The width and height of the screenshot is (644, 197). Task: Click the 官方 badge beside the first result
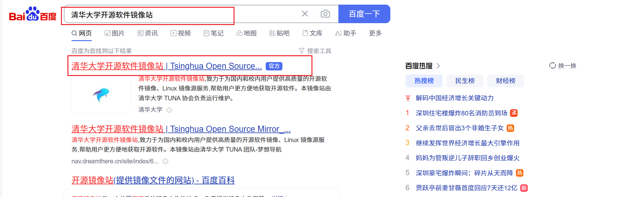coord(274,66)
